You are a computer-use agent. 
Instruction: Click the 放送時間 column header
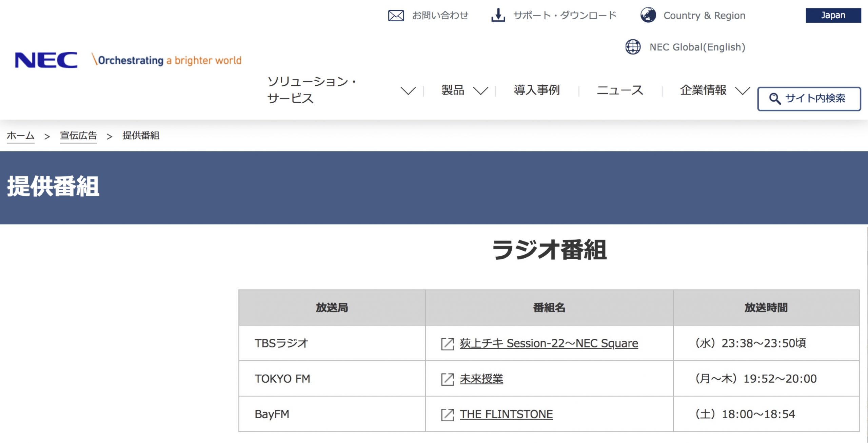coord(766,308)
